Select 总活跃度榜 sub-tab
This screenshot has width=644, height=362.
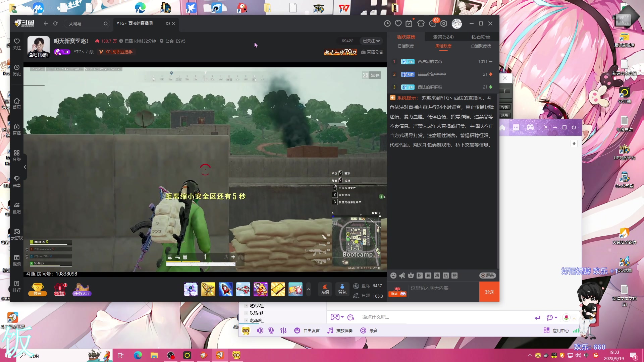pyautogui.click(x=481, y=46)
